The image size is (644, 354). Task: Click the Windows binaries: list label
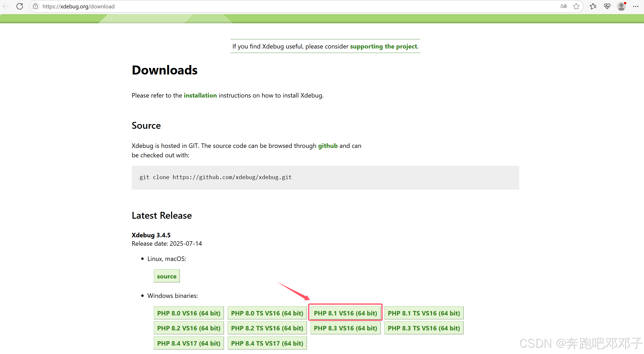point(173,296)
